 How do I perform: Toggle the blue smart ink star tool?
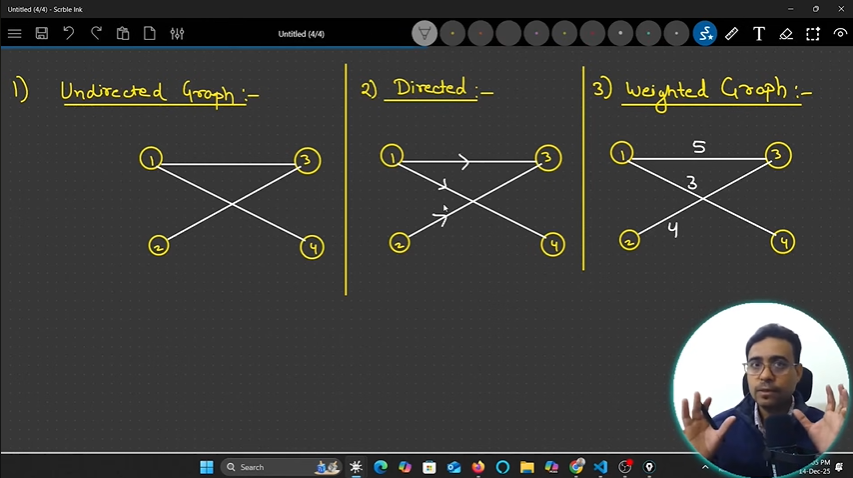coord(704,34)
